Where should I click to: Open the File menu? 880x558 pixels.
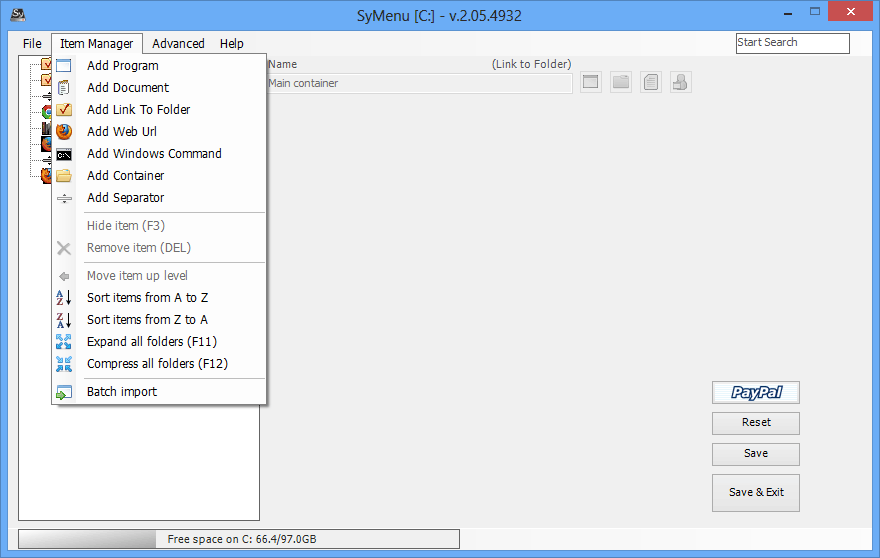point(32,44)
